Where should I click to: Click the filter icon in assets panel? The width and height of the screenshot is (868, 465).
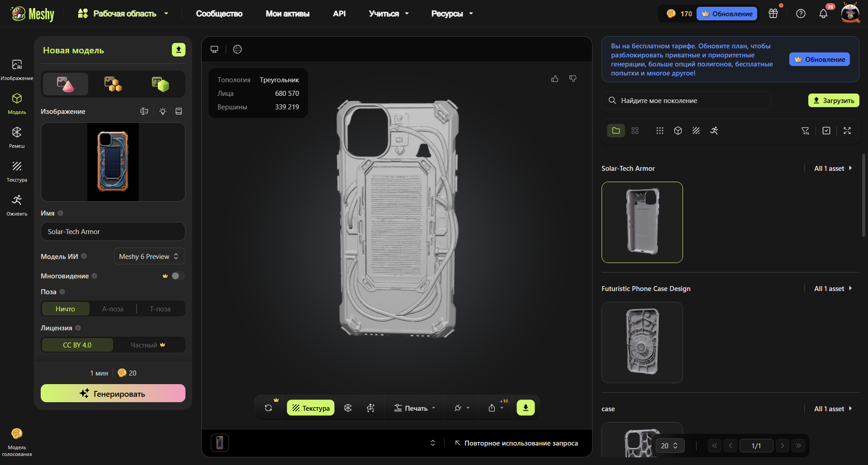click(x=806, y=131)
